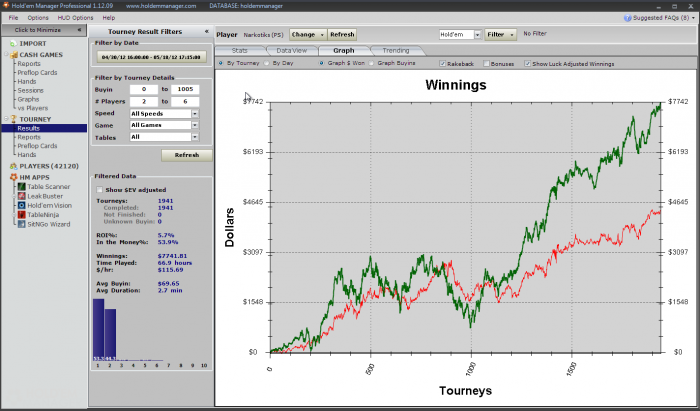The width and height of the screenshot is (700, 411).
Task: Open the Change player dropdown
Action: (308, 34)
